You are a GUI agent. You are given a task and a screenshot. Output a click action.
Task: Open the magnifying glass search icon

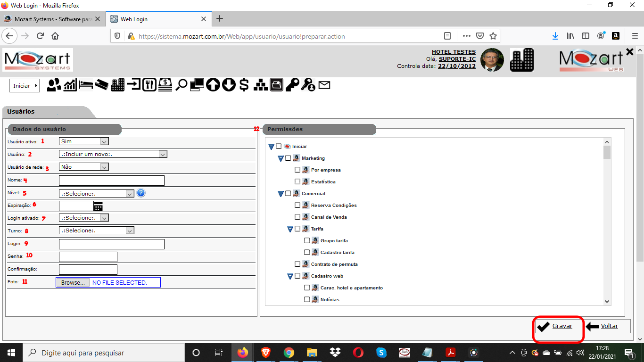[x=181, y=85]
